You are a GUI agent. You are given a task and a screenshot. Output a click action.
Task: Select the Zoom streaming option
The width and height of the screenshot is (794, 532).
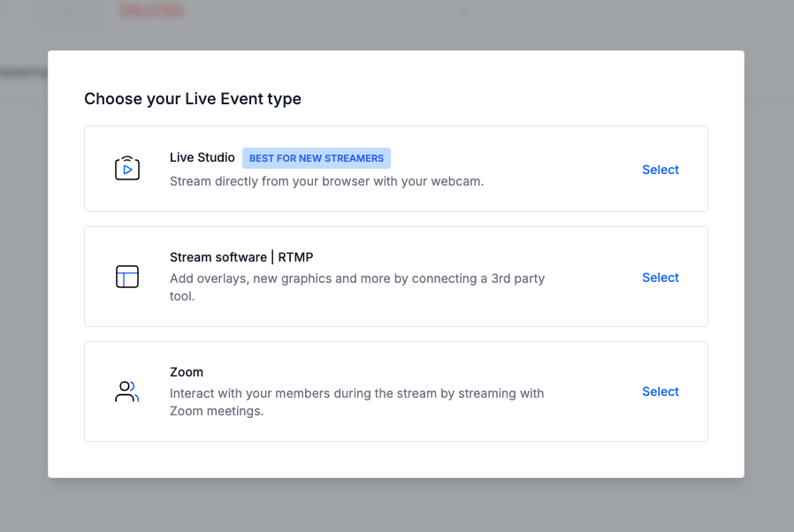[x=660, y=391]
